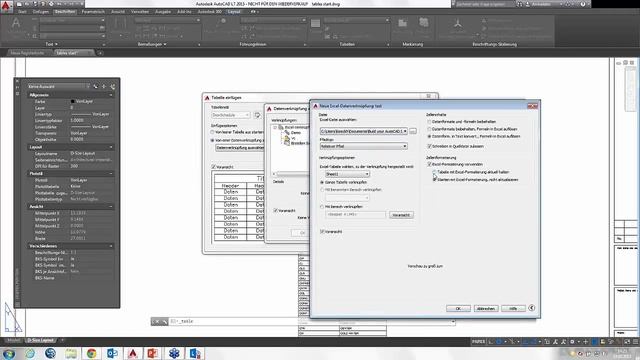This screenshot has width=640, height=360.
Task: Select 'Tabelle mit Excel-Formatierung aktuell halten'
Action: (435, 172)
